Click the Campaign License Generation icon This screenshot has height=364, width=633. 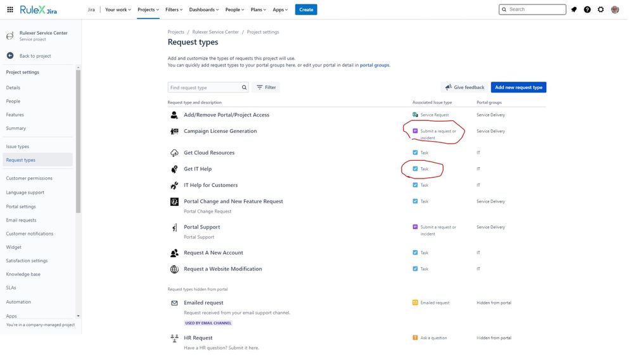174,131
